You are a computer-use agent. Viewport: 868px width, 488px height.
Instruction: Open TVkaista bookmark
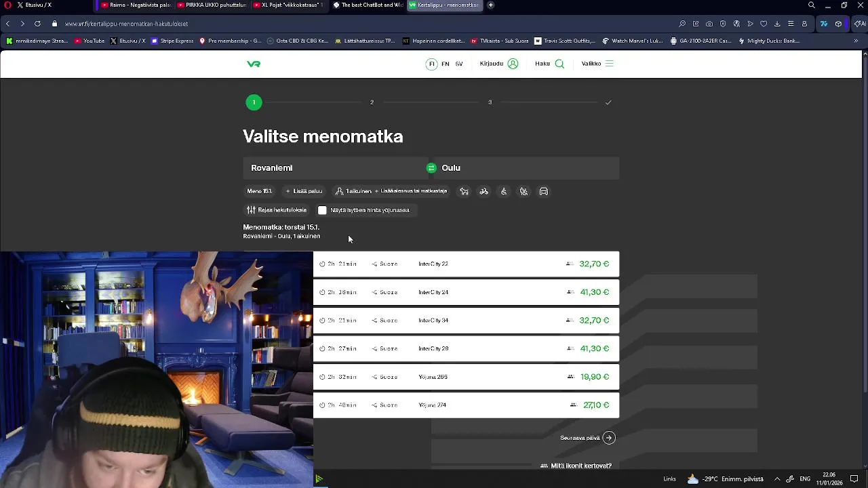coord(500,41)
